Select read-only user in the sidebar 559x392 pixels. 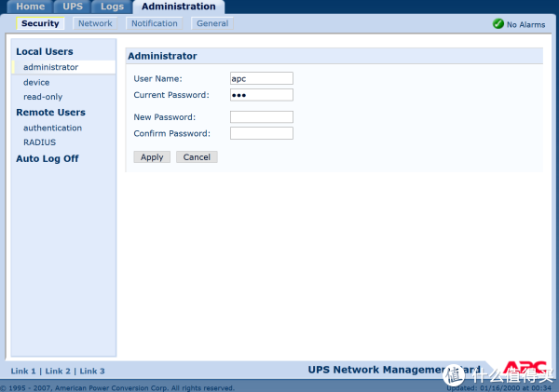click(x=43, y=97)
